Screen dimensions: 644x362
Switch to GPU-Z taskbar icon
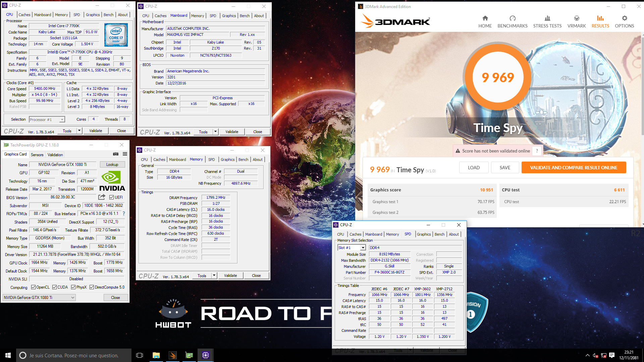coord(189,355)
